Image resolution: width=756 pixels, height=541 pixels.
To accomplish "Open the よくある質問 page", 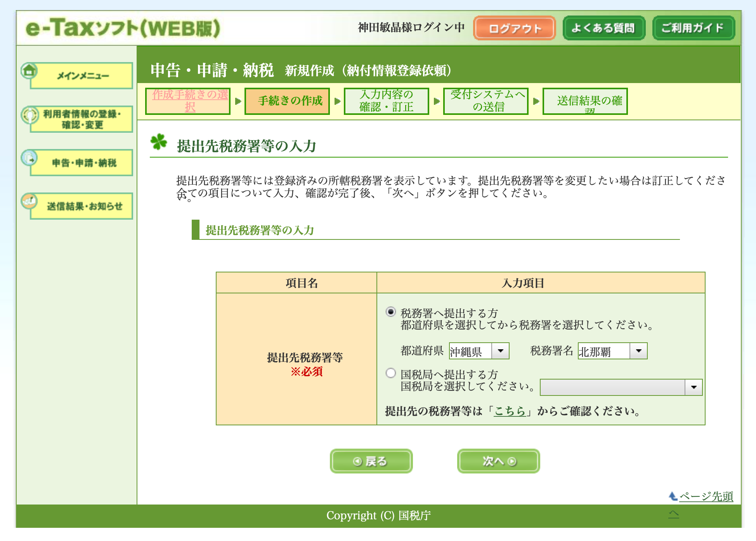I will click(603, 28).
